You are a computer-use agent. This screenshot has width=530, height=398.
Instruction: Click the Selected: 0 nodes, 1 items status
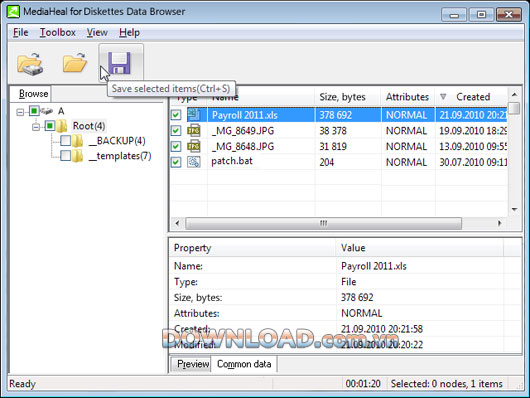point(447,384)
